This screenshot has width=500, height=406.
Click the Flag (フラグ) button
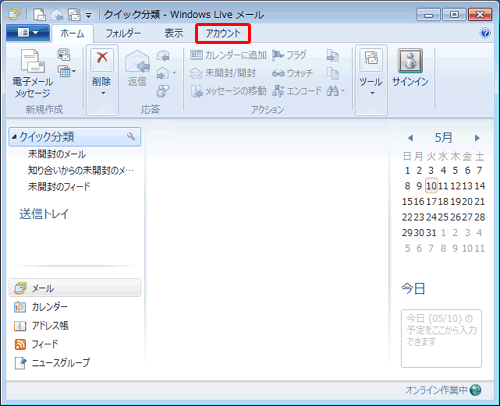pyautogui.click(x=289, y=55)
